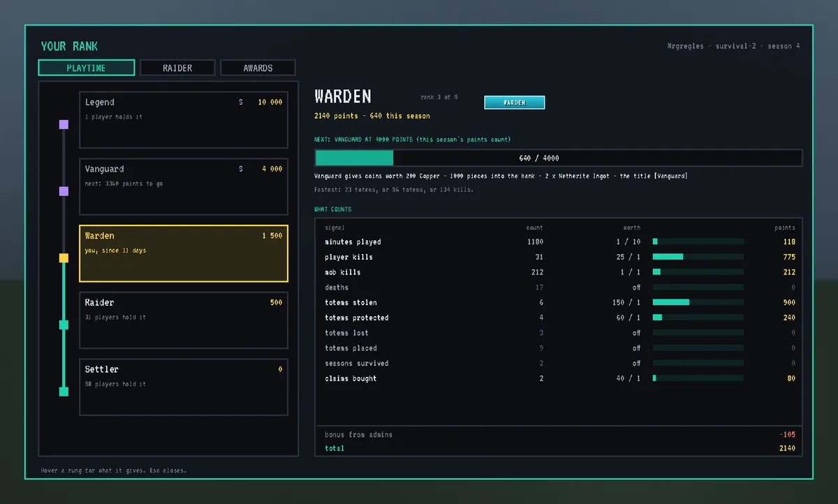Select the yellow Warden rung marker

[64, 258]
